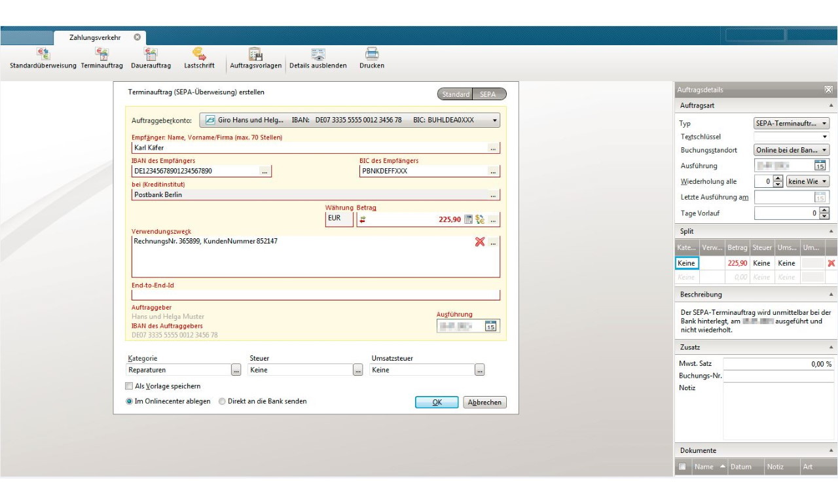Viewport: 838px width, 504px height.
Task: Switch the form to Standard mode
Action: click(455, 94)
